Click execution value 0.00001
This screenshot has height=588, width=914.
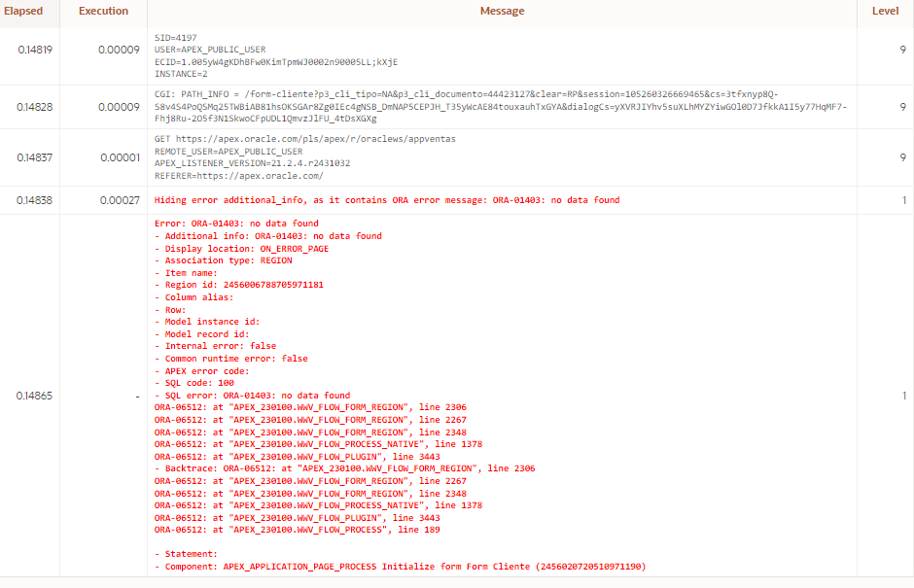click(120, 157)
